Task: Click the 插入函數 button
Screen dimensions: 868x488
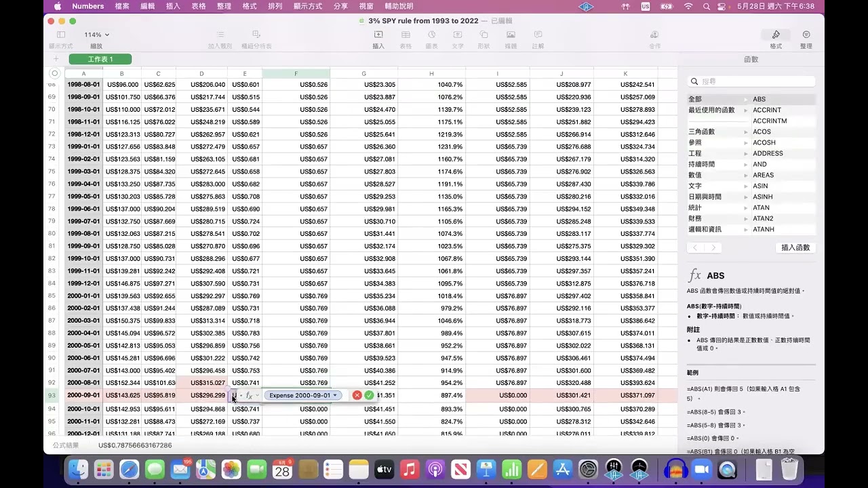Action: [795, 247]
